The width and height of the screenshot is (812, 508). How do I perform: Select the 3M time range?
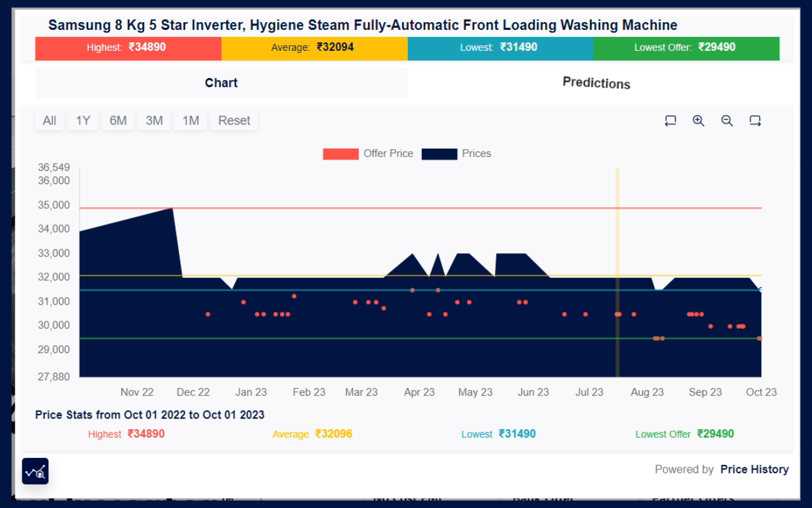[x=154, y=120]
